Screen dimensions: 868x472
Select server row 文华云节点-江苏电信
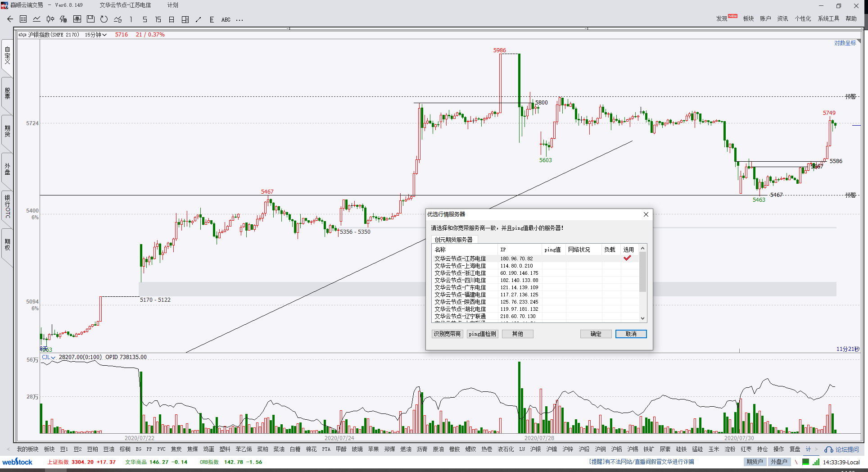[535, 259]
